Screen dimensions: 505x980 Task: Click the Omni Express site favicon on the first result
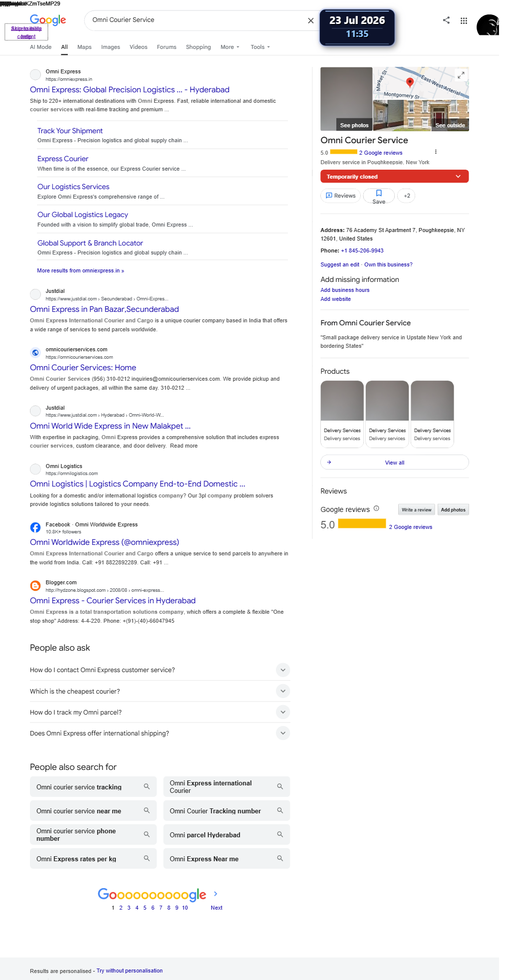[x=35, y=74]
